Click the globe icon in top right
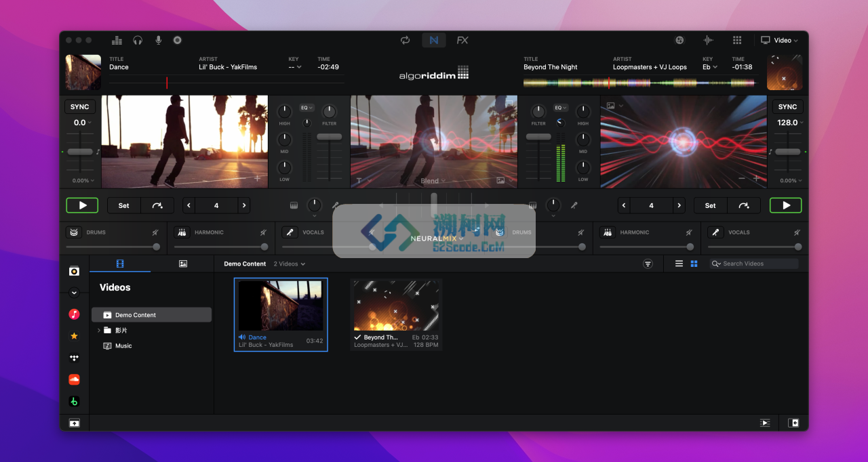The height and width of the screenshot is (462, 868). tap(679, 40)
